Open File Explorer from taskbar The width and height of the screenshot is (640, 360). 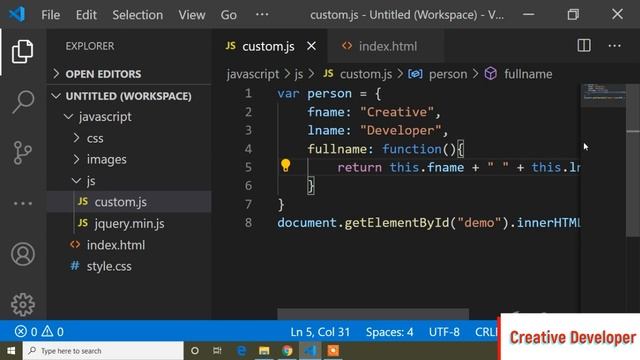coord(264,351)
